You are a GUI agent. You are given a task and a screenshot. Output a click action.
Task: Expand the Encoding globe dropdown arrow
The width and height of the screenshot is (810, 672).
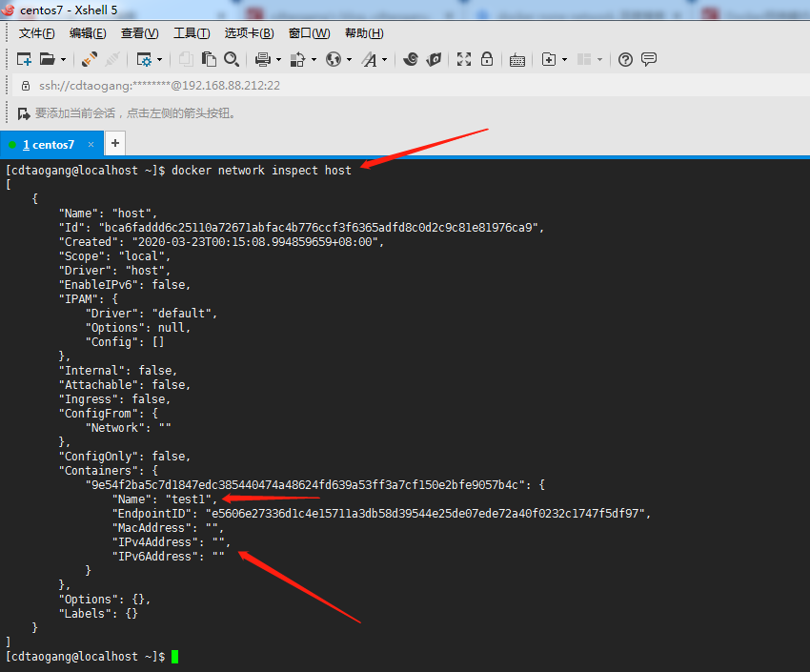coord(349,60)
